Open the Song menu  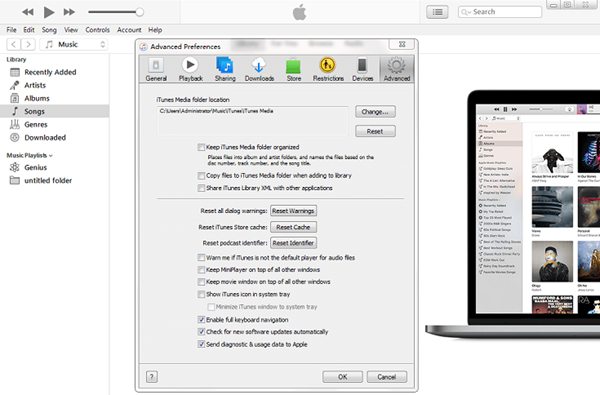[x=49, y=30]
